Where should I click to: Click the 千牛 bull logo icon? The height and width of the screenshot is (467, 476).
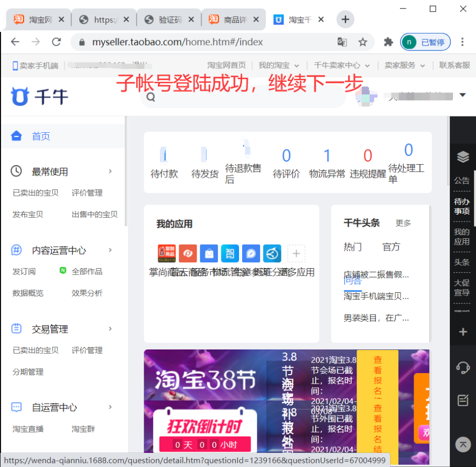(x=20, y=96)
